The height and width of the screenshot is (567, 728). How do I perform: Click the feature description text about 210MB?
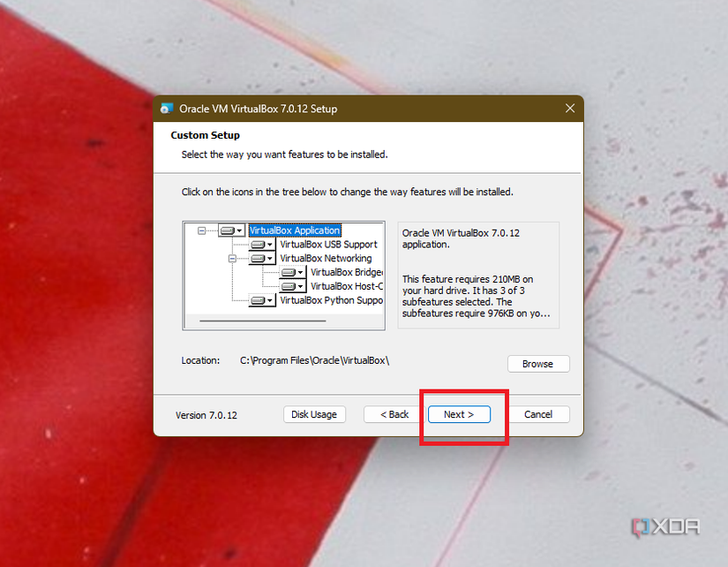coord(477,297)
